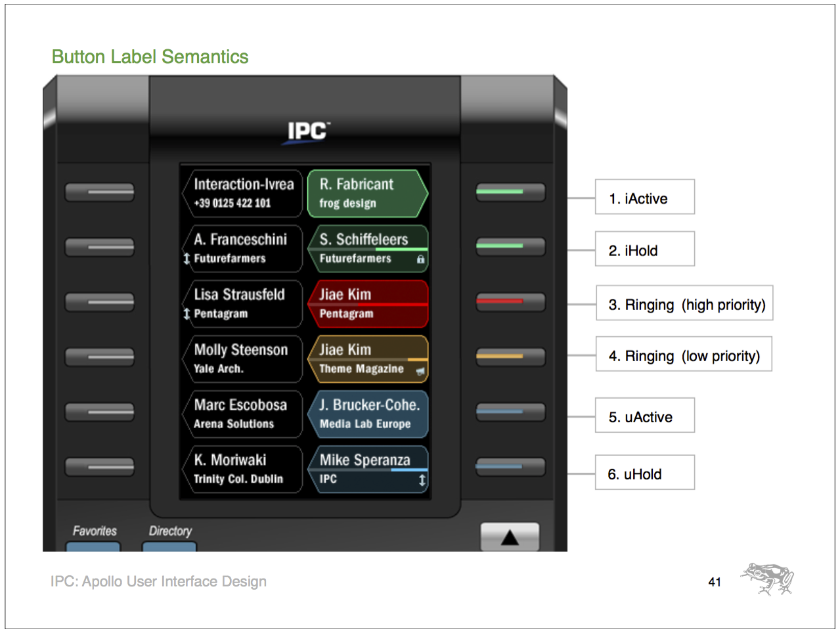The width and height of the screenshot is (840, 637).
Task: Answer the red Jiae Kim Pentagram call
Action: tap(368, 303)
